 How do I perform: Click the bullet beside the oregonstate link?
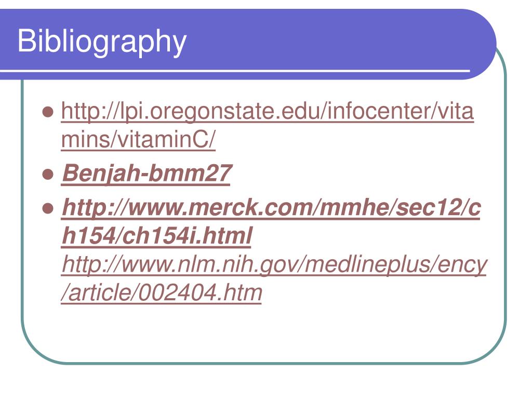[x=48, y=112]
